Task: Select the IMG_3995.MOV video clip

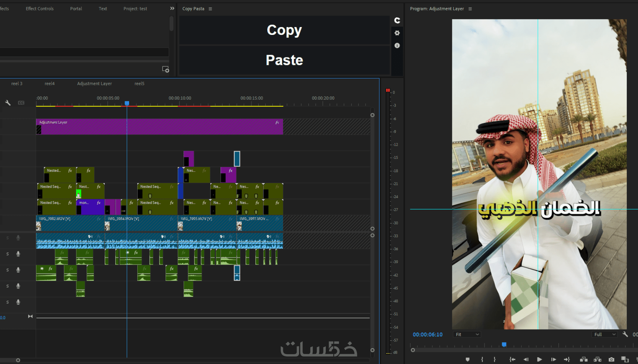Action: coord(207,223)
